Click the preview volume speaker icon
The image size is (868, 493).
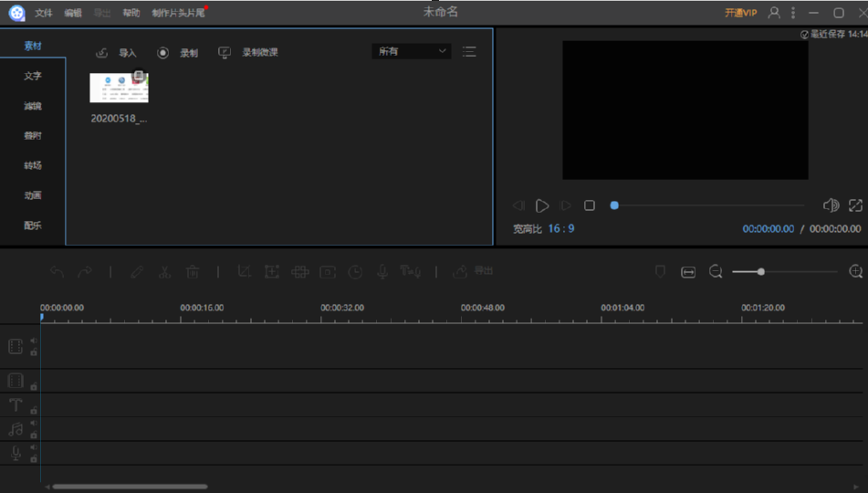pyautogui.click(x=831, y=206)
